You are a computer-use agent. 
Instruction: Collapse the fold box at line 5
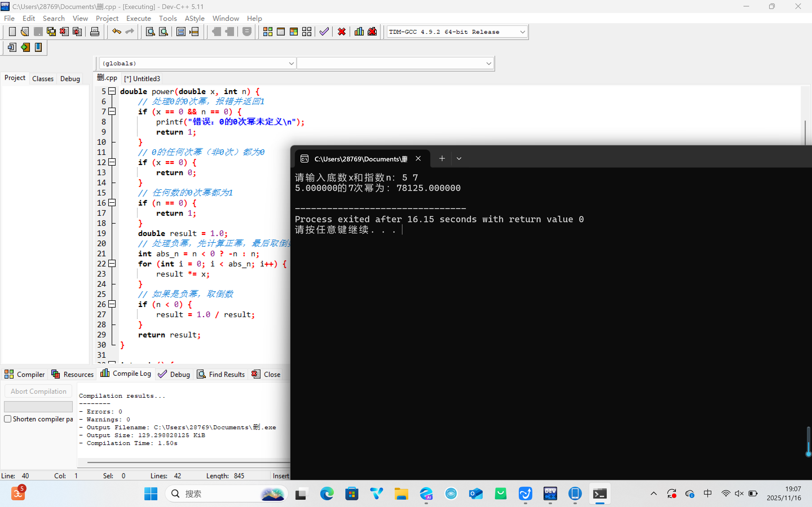(x=112, y=91)
